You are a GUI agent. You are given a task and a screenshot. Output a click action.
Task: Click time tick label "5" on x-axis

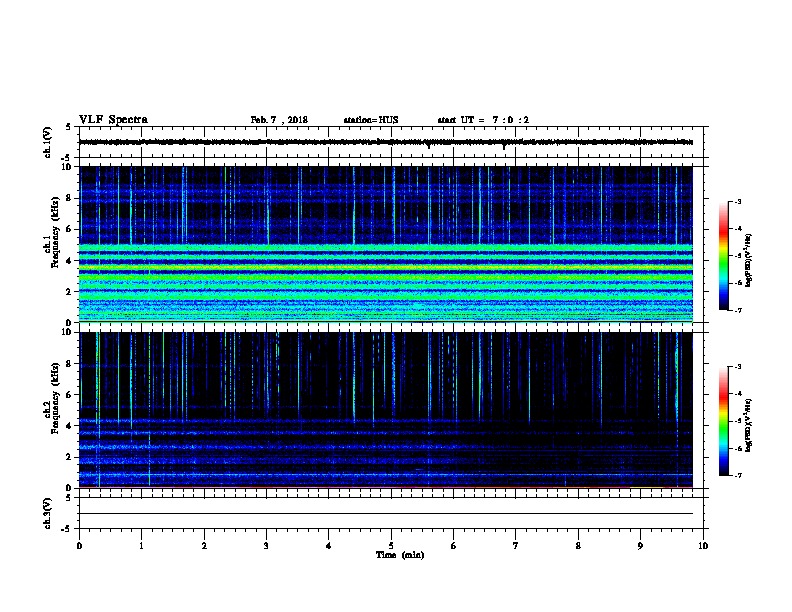coord(391,546)
